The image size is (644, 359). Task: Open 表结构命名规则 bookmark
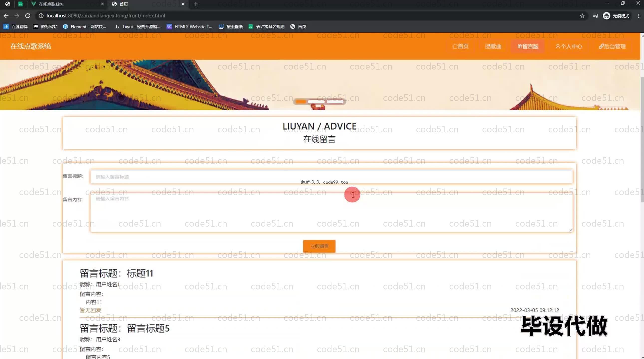point(266,26)
